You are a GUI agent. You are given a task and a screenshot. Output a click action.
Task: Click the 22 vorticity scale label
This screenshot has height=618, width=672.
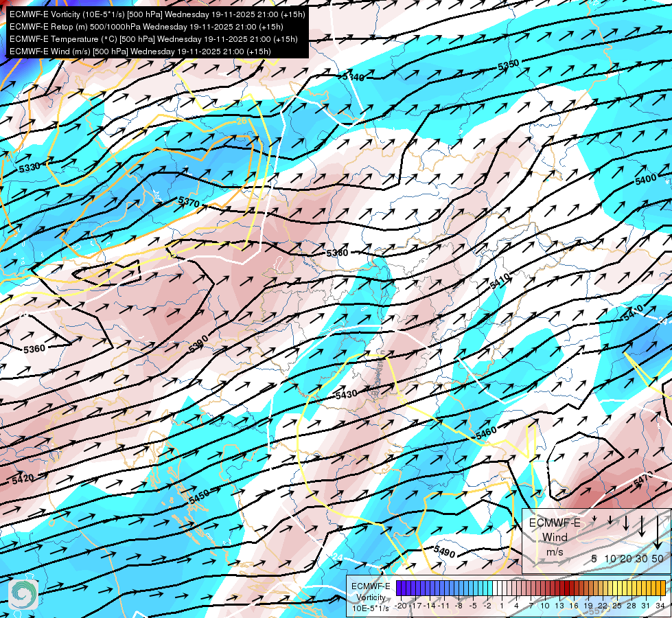pos(603,606)
